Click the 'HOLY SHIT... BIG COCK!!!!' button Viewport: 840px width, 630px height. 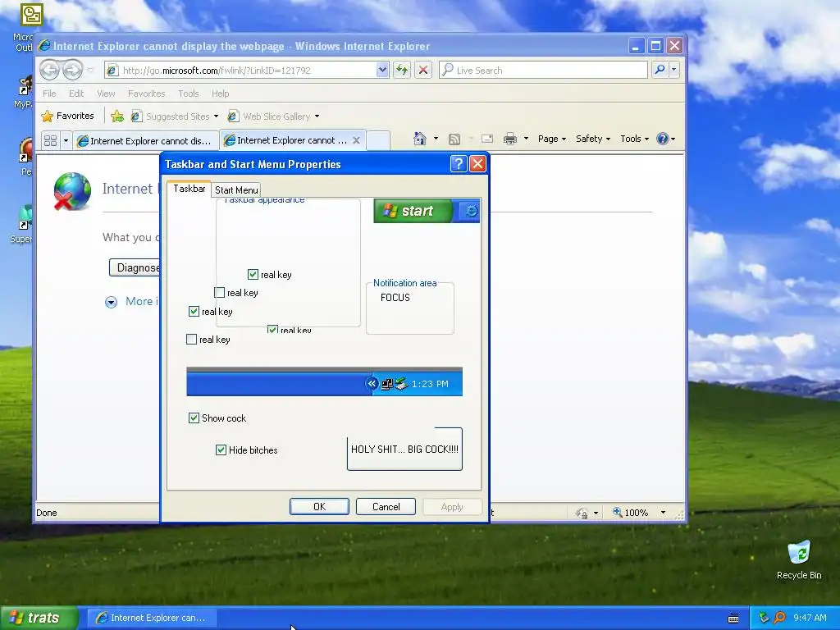tap(404, 449)
